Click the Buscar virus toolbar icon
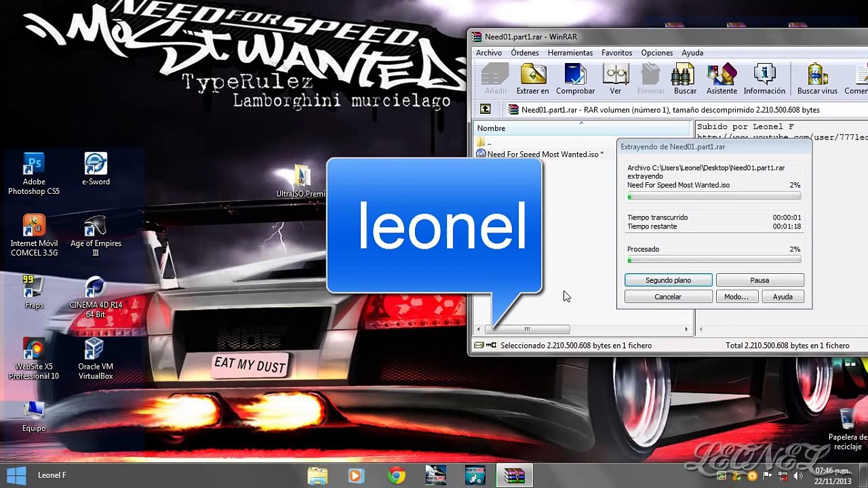Image resolution: width=868 pixels, height=488 pixels. coord(817,79)
